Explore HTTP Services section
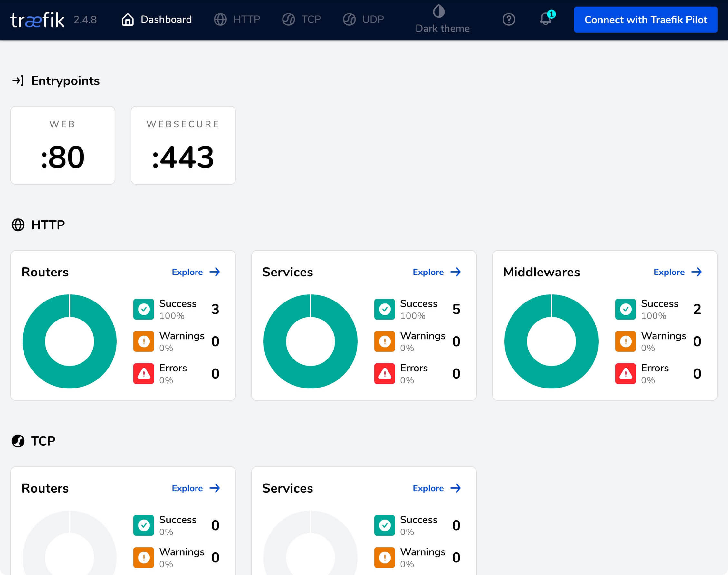The image size is (728, 575). (436, 272)
